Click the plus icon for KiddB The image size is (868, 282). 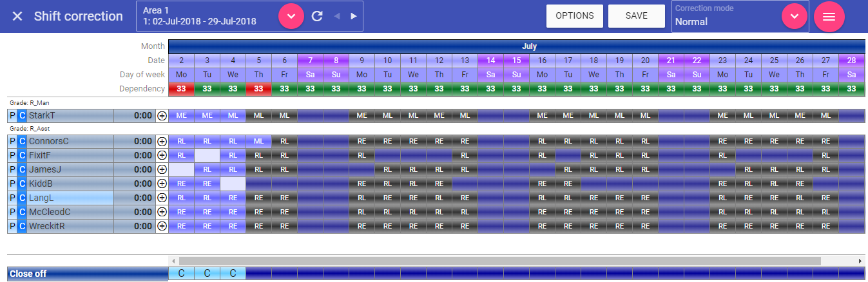162,183
